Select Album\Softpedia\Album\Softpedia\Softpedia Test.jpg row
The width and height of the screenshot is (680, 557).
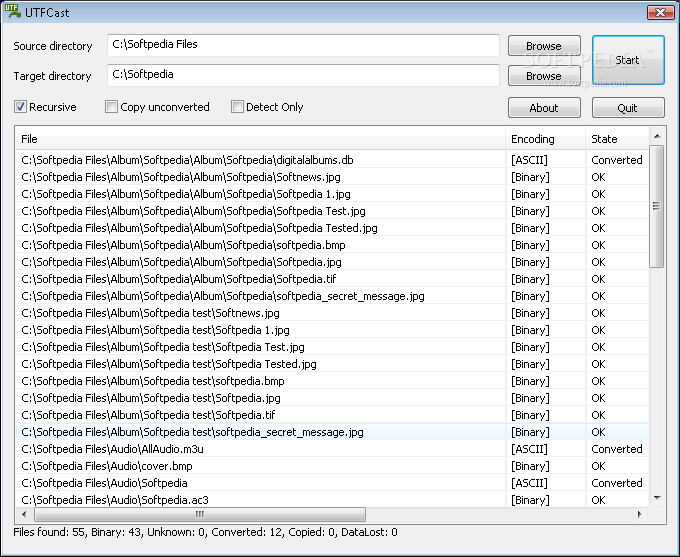(332, 211)
